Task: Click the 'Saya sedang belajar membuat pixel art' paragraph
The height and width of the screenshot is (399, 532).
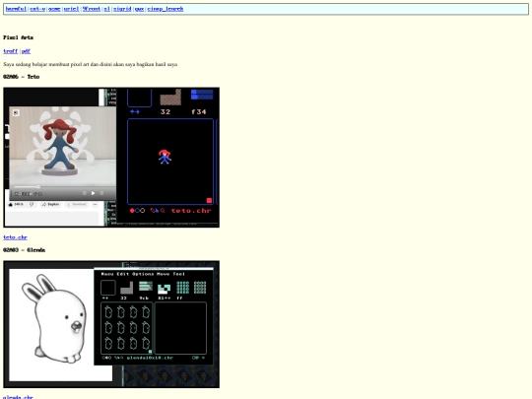Action: [91, 64]
